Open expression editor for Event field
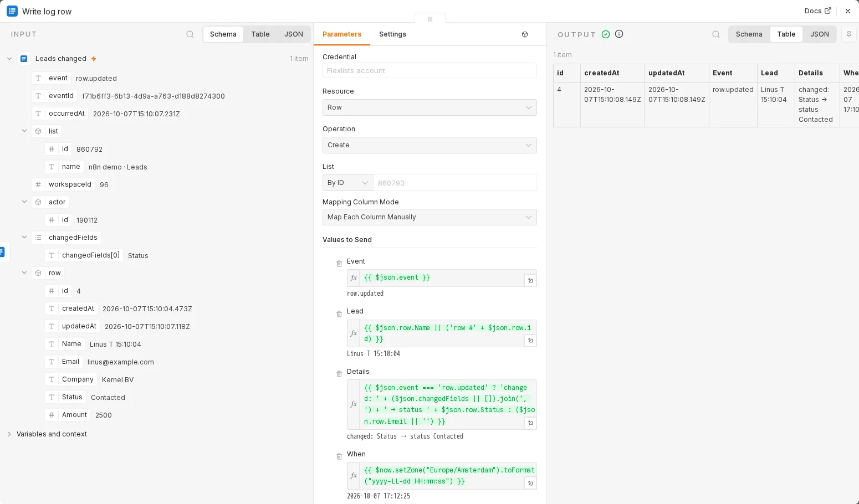The image size is (859, 504). [530, 281]
